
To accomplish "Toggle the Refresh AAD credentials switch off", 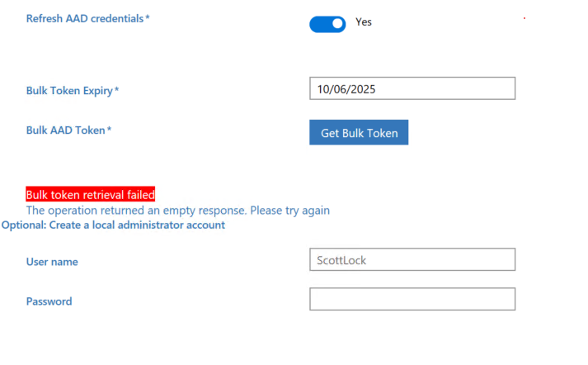I will click(x=327, y=25).
